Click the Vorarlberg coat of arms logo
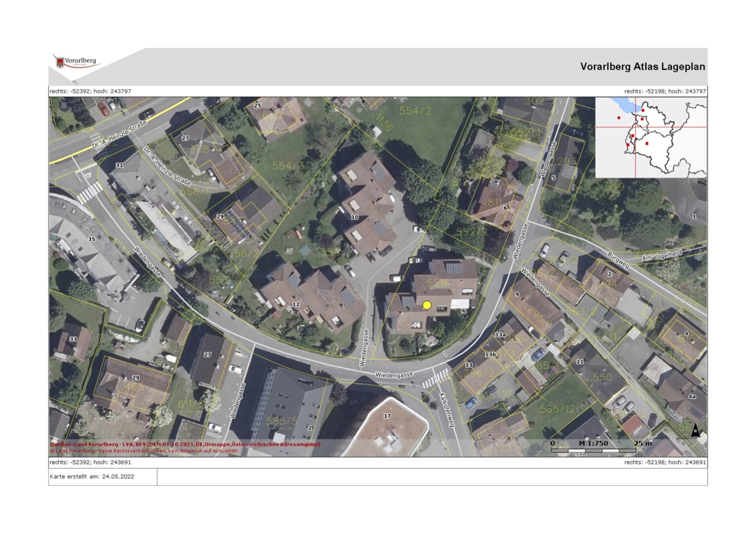Viewport: 756px width, 534px height. pos(60,62)
